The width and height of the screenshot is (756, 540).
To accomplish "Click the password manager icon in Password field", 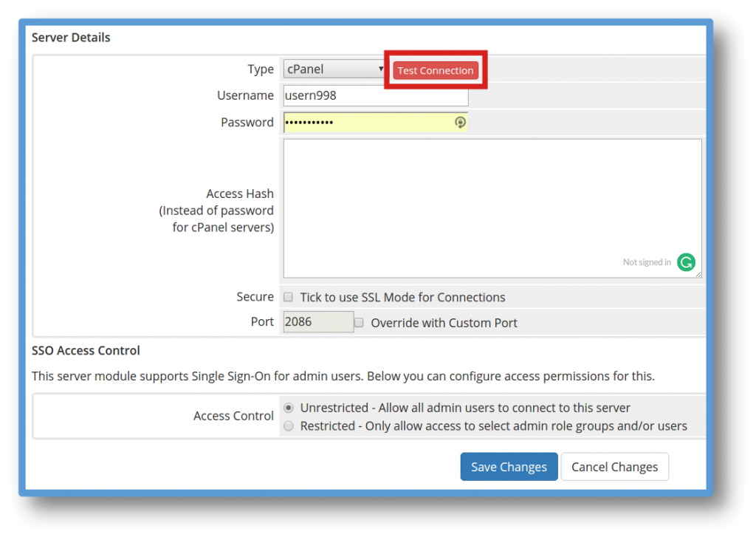I will (460, 123).
